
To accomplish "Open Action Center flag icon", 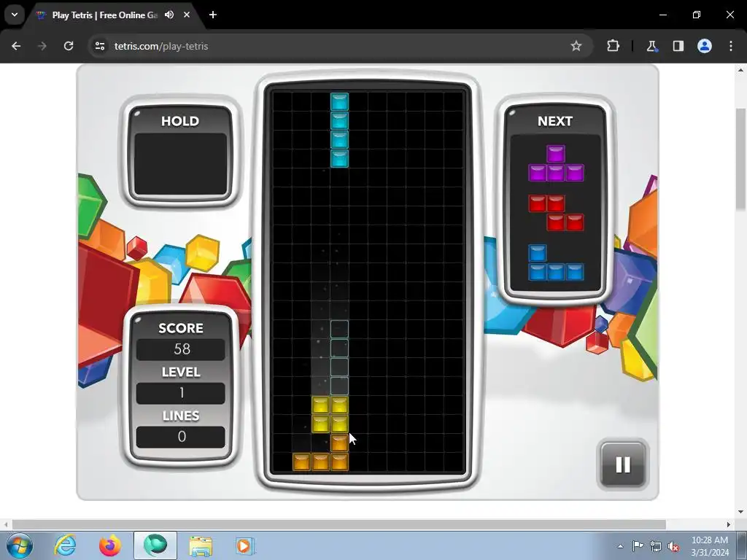I will coord(638,546).
